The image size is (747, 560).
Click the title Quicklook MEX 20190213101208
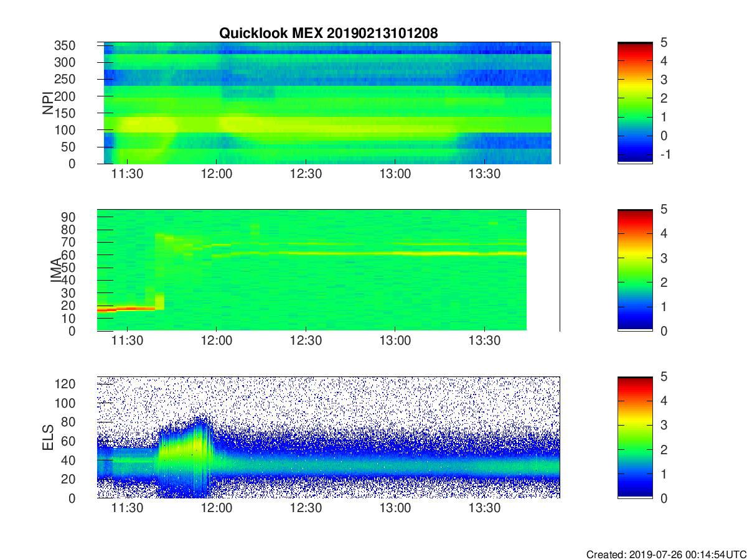click(328, 33)
